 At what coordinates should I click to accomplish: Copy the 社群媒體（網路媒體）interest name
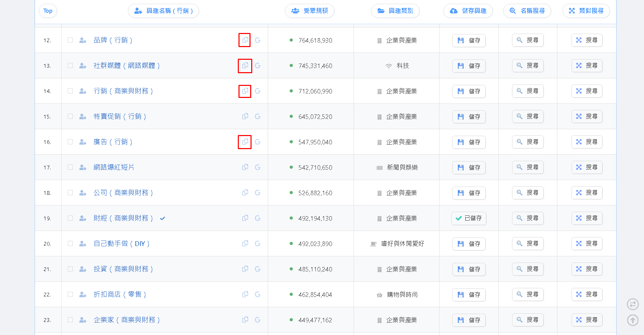245,66
